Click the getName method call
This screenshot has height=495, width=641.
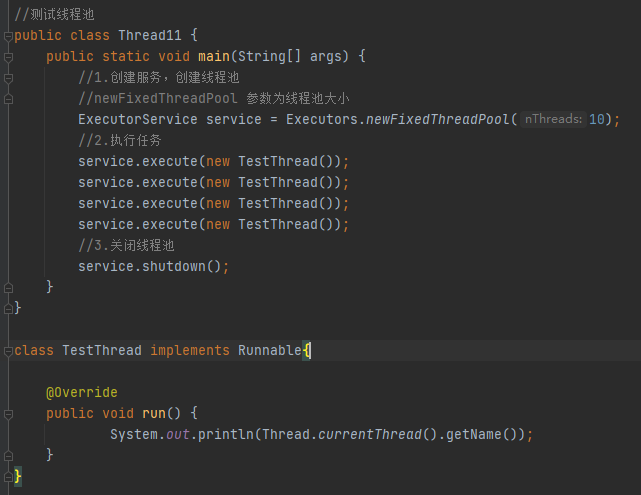coord(467,434)
